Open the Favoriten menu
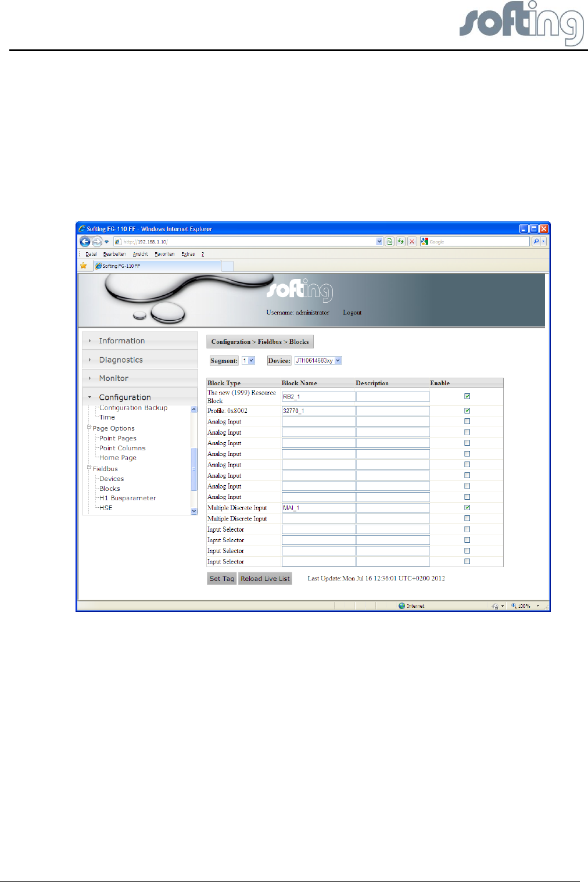Screen dimensions: 588x882 (164, 254)
